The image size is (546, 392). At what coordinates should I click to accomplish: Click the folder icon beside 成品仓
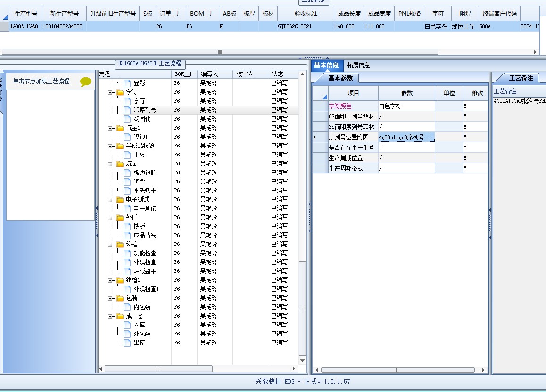pyautogui.click(x=120, y=316)
